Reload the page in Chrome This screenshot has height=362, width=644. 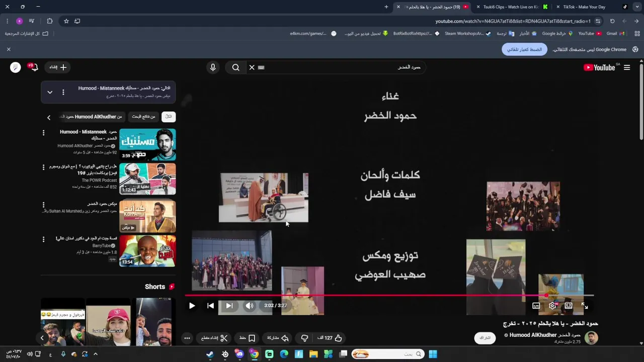(x=612, y=21)
